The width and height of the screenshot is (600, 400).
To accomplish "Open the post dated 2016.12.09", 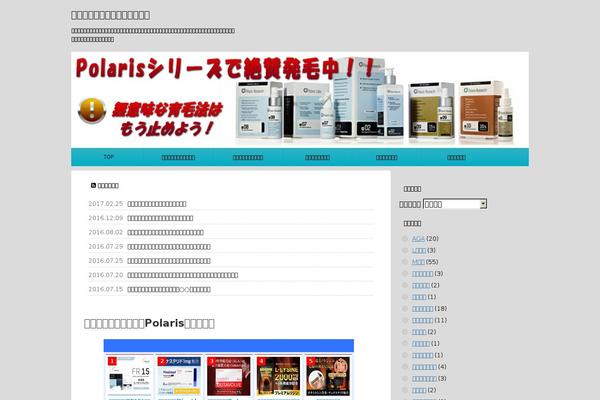I will [x=160, y=218].
